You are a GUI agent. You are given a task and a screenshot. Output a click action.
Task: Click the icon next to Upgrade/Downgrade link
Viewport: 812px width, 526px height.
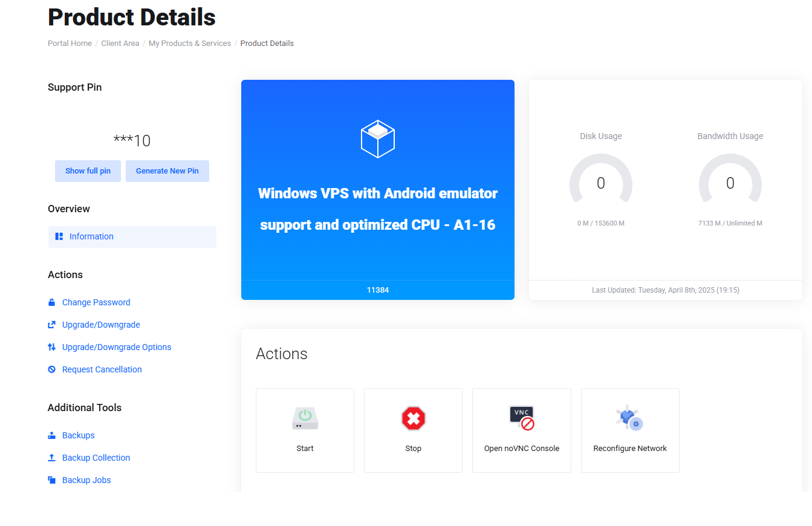pos(51,325)
